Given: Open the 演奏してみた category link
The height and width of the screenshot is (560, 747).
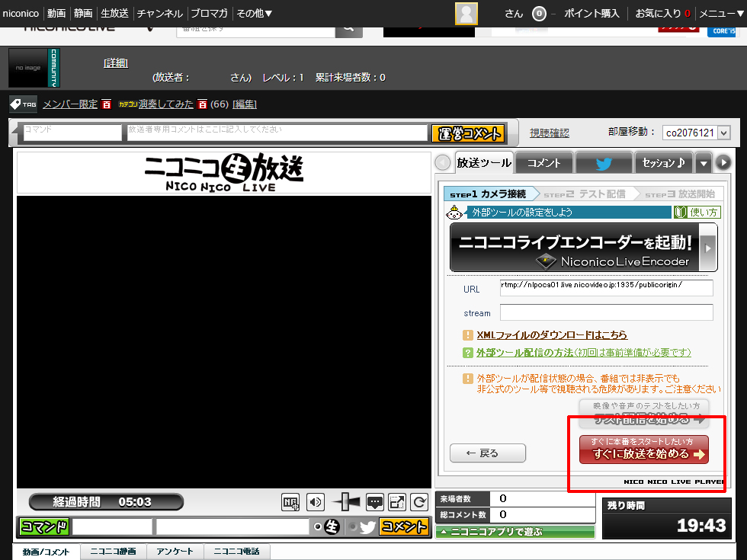Looking at the screenshot, I should [166, 104].
